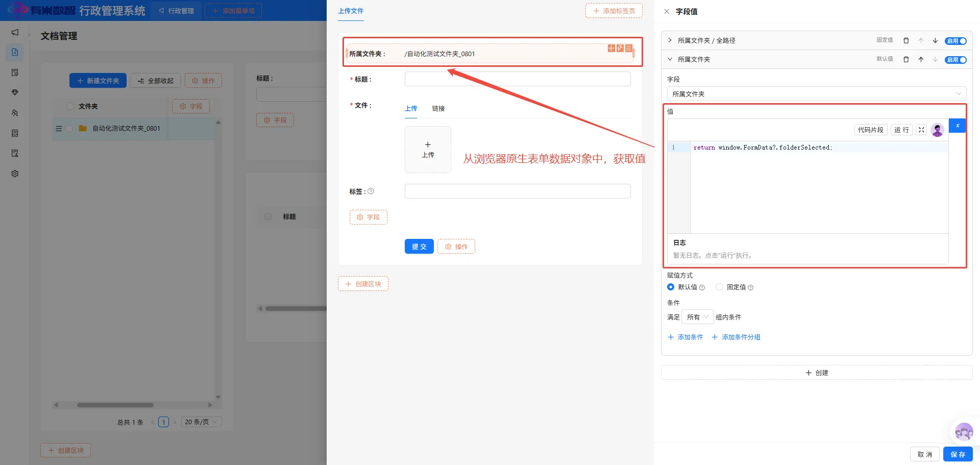980x465 pixels.
Task: Delete the 所属文件夹 / 全路径 field value
Action: point(906,40)
